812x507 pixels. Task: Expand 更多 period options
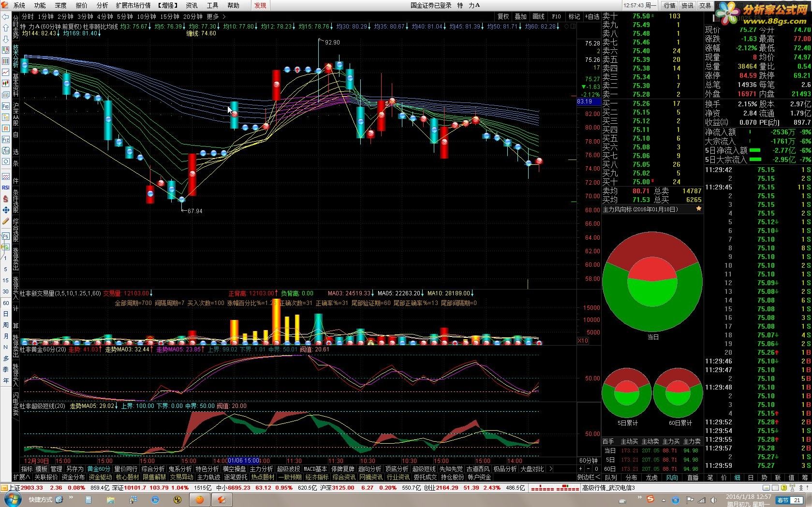pyautogui.click(x=216, y=16)
